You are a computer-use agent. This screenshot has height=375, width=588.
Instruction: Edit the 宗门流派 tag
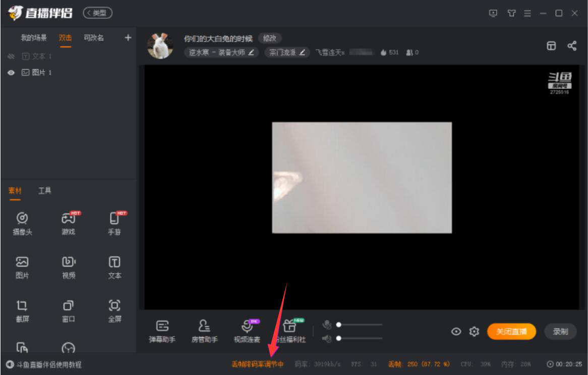pyautogui.click(x=287, y=52)
